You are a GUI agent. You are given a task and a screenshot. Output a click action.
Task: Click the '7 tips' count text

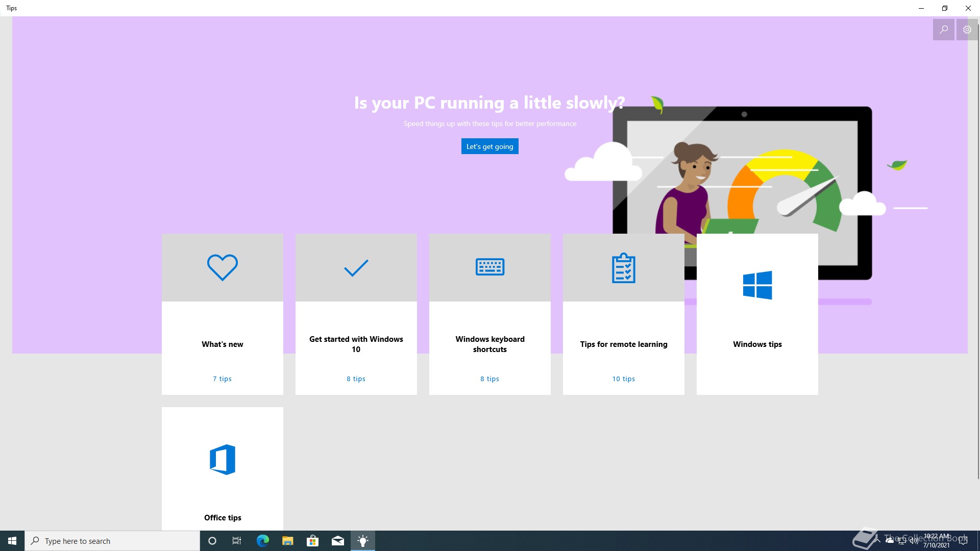point(223,379)
